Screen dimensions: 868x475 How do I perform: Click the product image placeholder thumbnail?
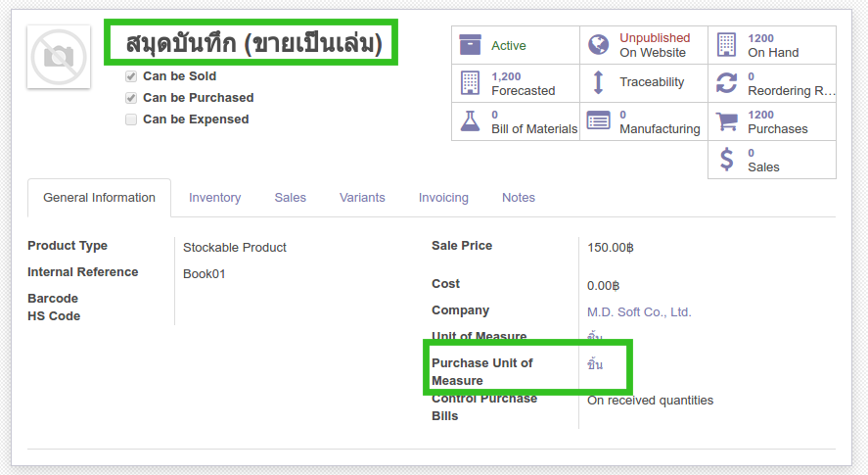(59, 57)
